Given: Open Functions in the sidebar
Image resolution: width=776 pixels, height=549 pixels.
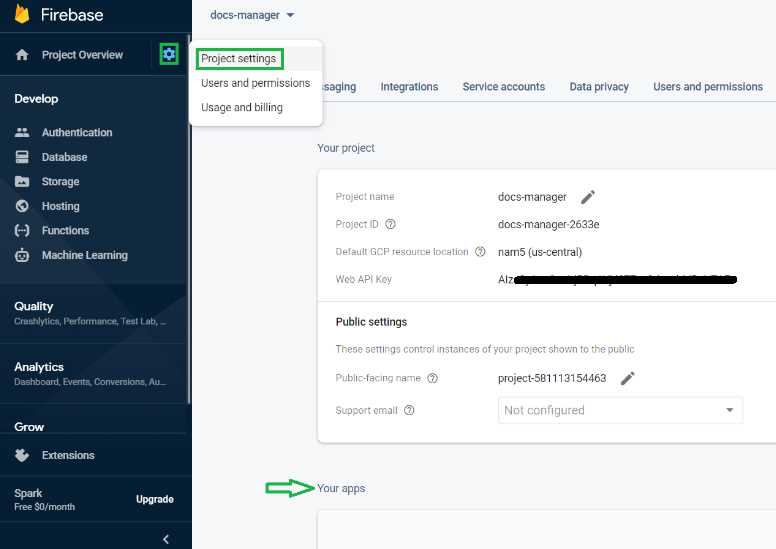Looking at the screenshot, I should (x=65, y=230).
